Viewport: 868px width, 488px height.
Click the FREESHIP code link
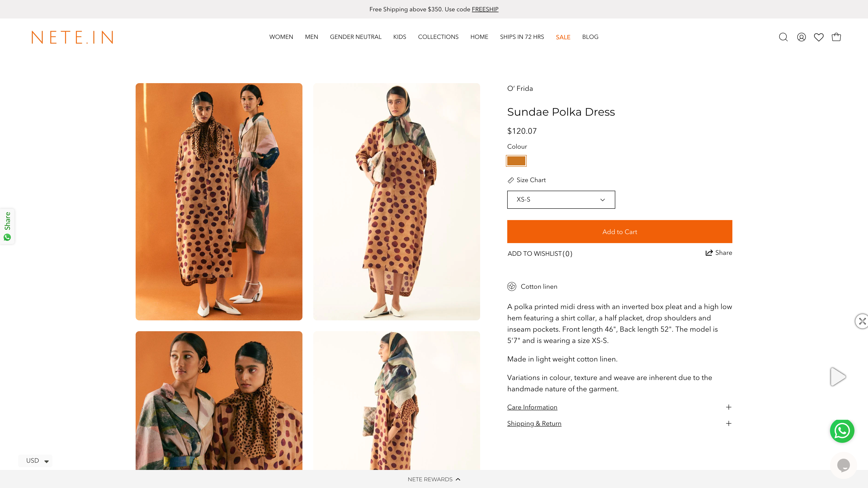485,9
